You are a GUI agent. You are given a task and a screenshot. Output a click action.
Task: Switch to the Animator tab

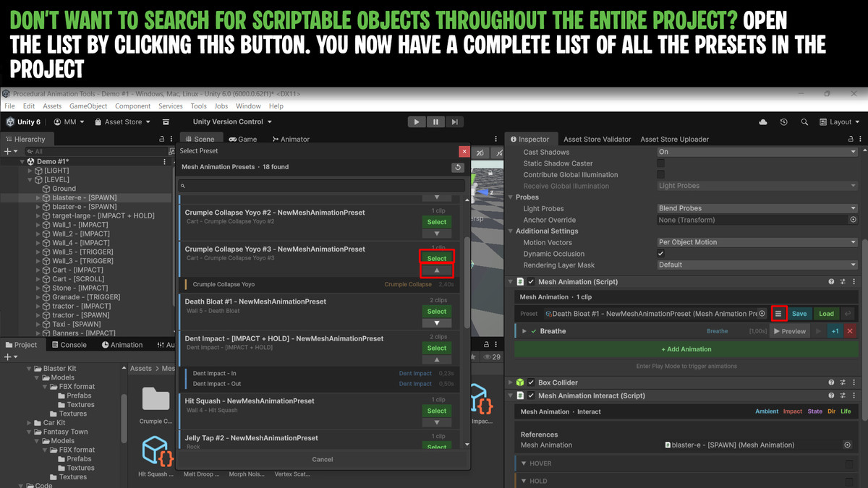291,139
